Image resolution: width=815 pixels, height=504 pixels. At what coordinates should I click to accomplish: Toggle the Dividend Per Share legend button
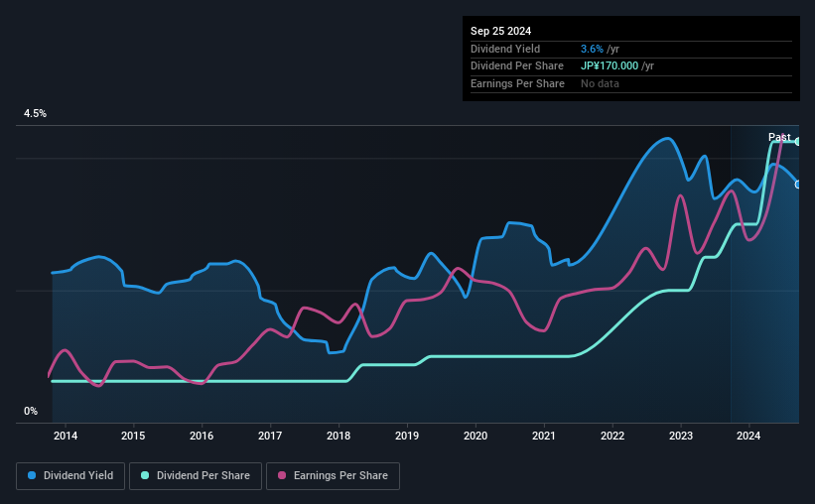[196, 476]
